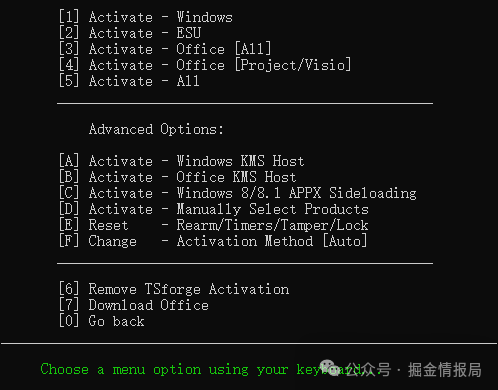
Task: Click the [F] key label
Action: (69, 241)
